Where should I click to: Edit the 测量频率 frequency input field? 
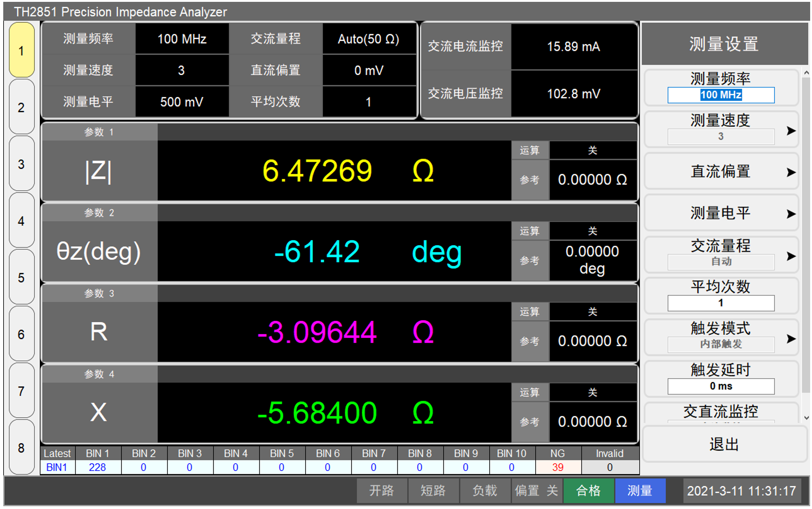click(721, 95)
